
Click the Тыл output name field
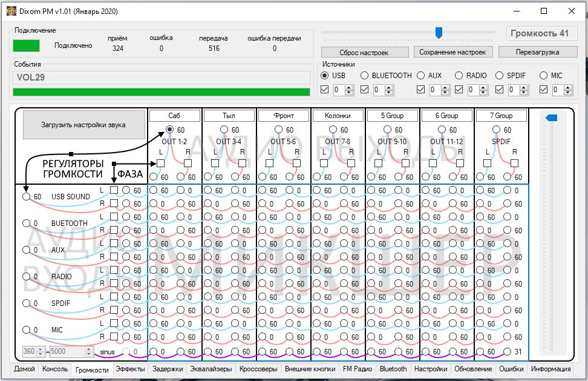(x=229, y=115)
